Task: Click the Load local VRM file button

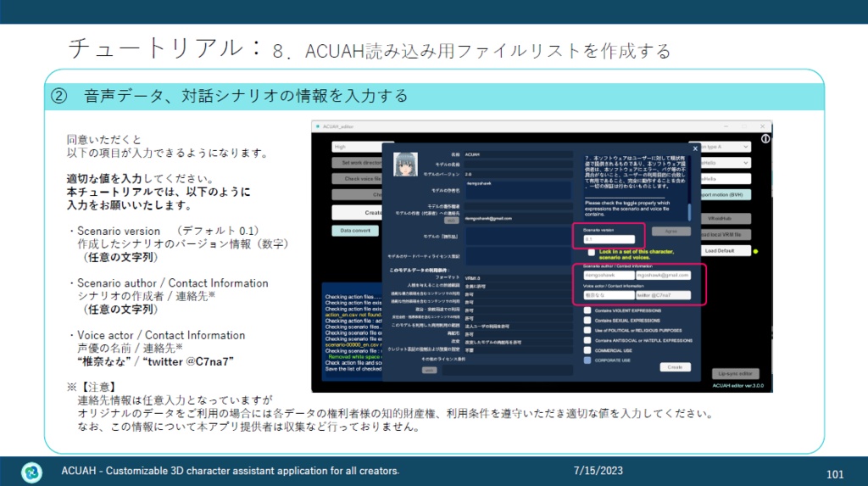Action: tap(726, 234)
